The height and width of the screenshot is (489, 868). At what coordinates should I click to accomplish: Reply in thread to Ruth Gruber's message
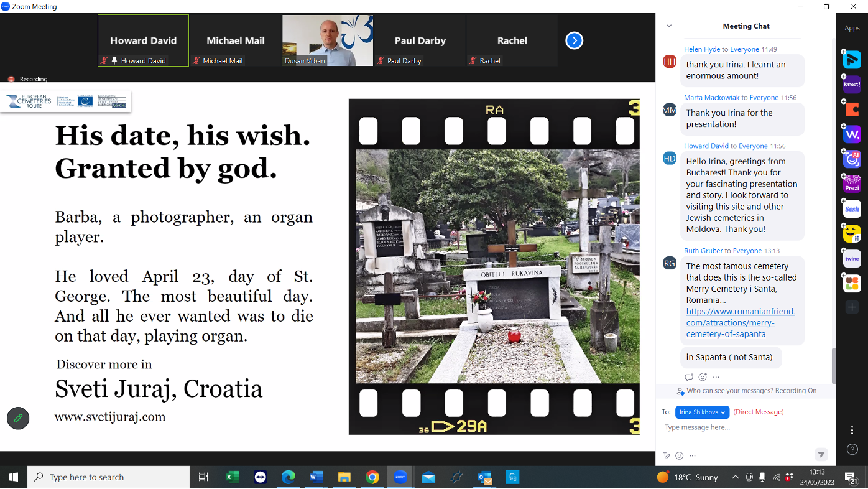[x=689, y=376]
